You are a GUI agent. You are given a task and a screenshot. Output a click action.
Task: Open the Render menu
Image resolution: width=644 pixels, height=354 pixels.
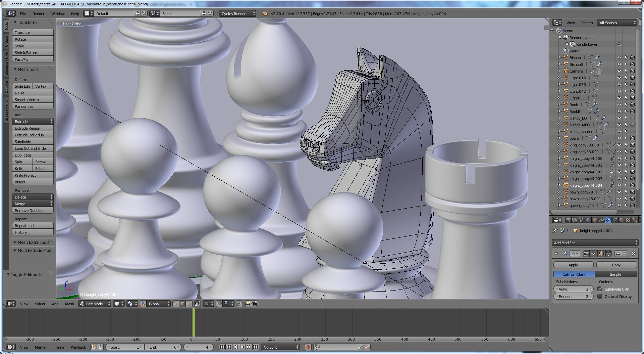38,13
